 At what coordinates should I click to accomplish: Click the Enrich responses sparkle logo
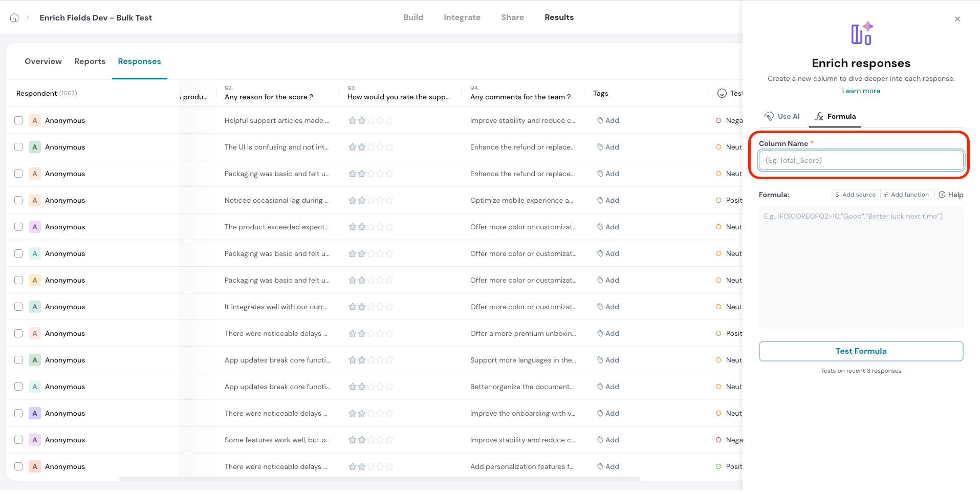tap(861, 34)
